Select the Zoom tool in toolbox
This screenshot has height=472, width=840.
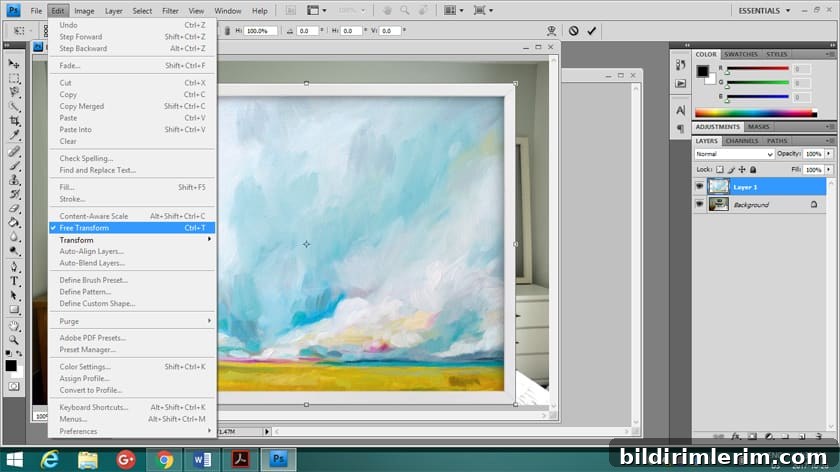(x=14, y=340)
